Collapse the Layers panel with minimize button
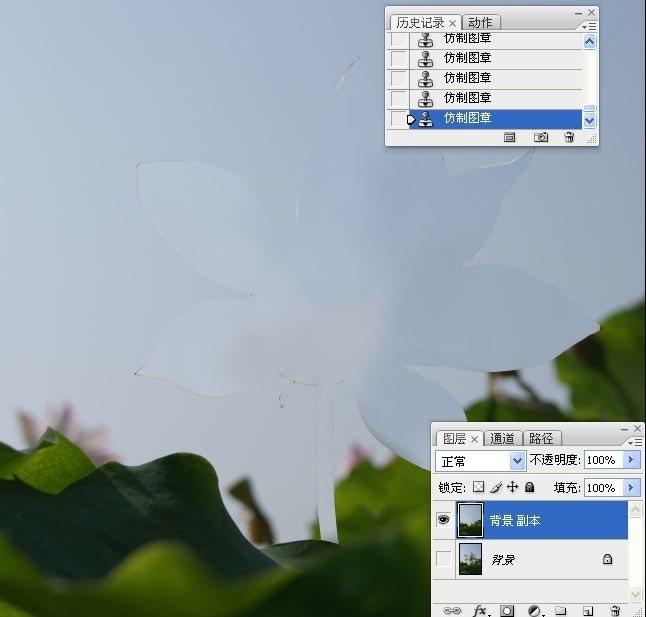Viewport: 646px width, 617px height. [624, 429]
